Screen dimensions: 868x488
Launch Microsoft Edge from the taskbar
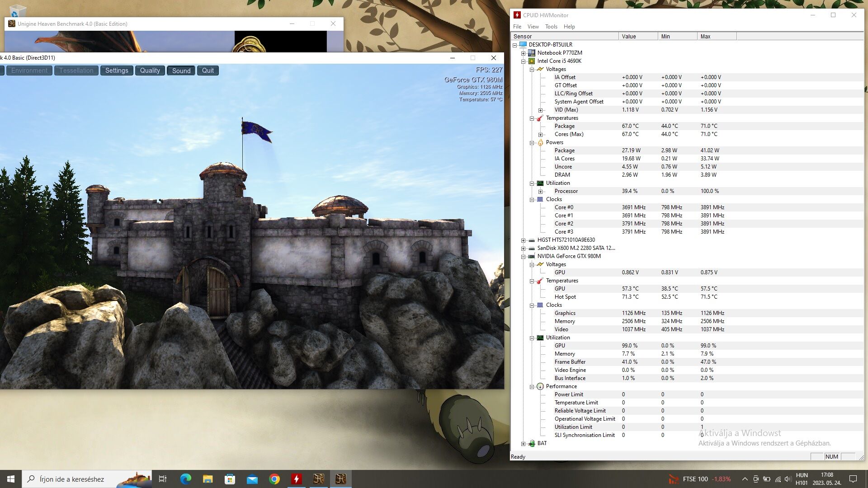[185, 479]
